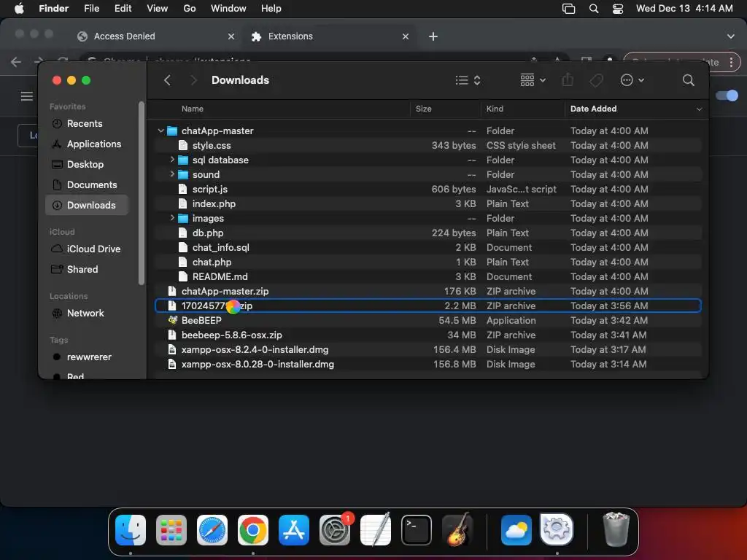Screen dimensions: 747x560
Task: Click the Share icon in Finder toolbar
Action: 568,80
